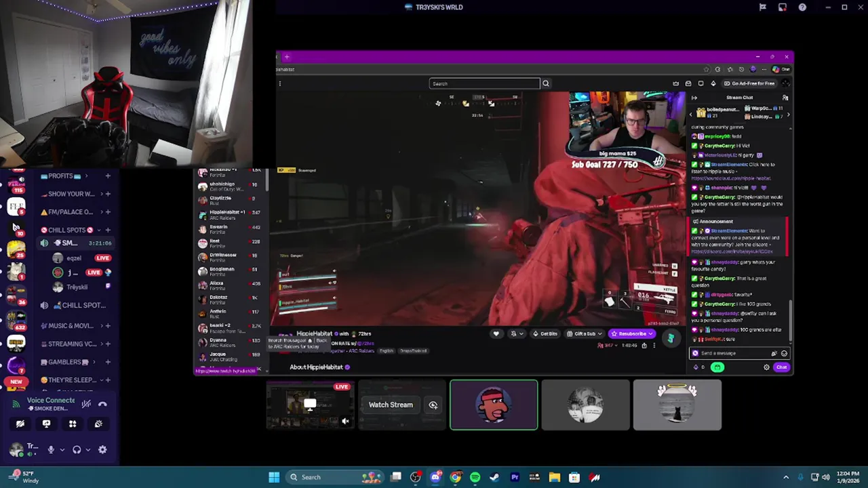The width and height of the screenshot is (868, 488).
Task: Add channel to CHILL SPOTS category
Action: (x=107, y=230)
